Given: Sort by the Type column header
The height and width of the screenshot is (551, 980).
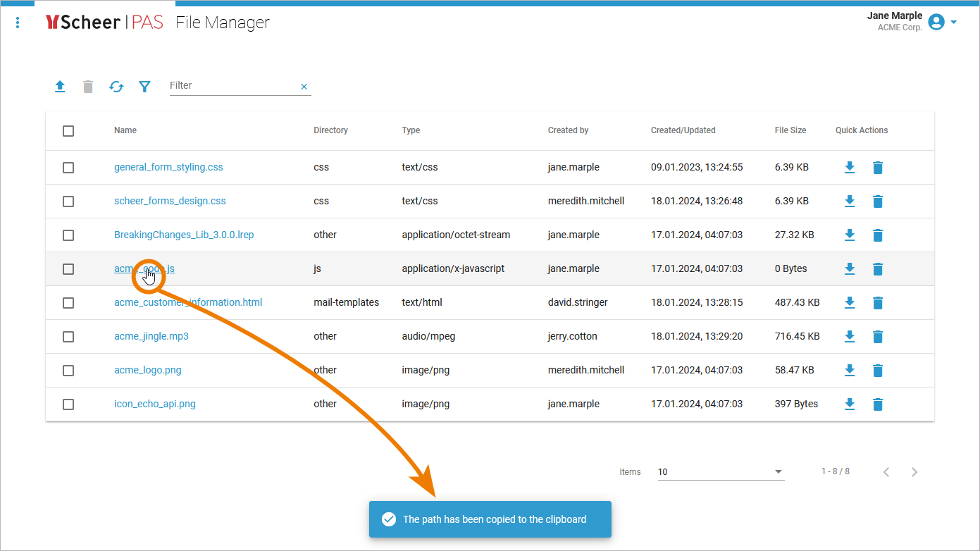Looking at the screenshot, I should (411, 130).
